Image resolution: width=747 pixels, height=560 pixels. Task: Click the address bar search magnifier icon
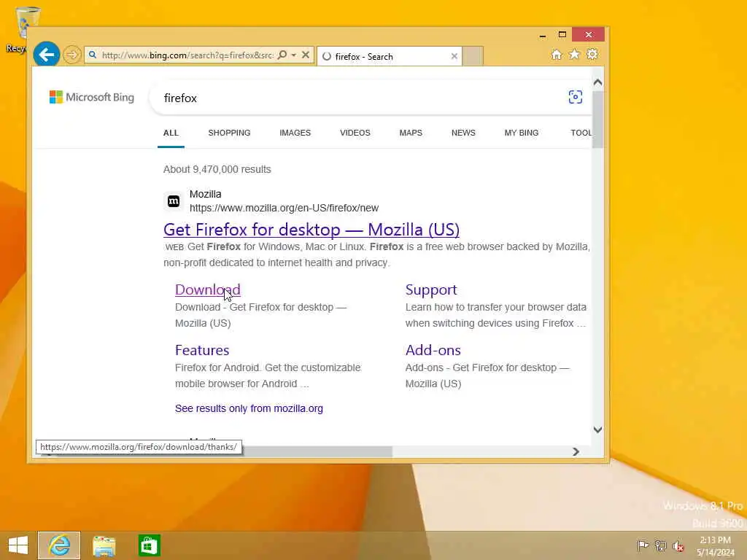pyautogui.click(x=282, y=55)
